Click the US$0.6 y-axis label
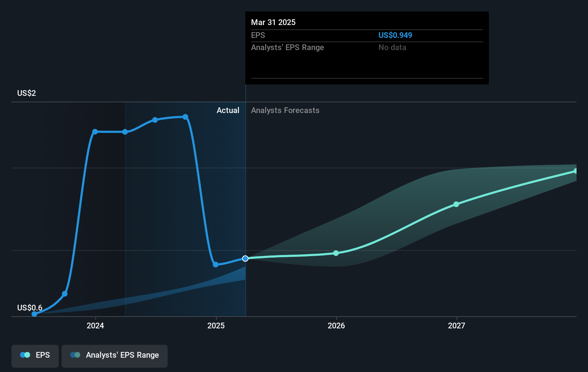The height and width of the screenshot is (372, 588). click(x=30, y=308)
